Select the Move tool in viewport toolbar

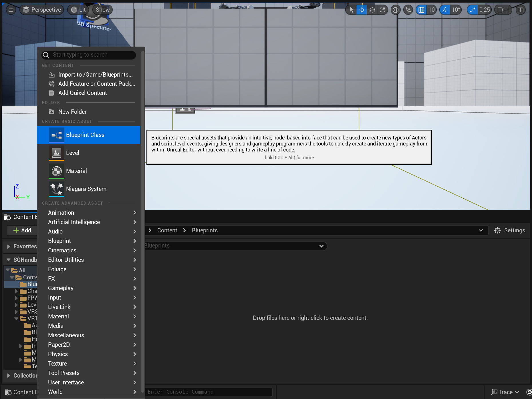[362, 9]
